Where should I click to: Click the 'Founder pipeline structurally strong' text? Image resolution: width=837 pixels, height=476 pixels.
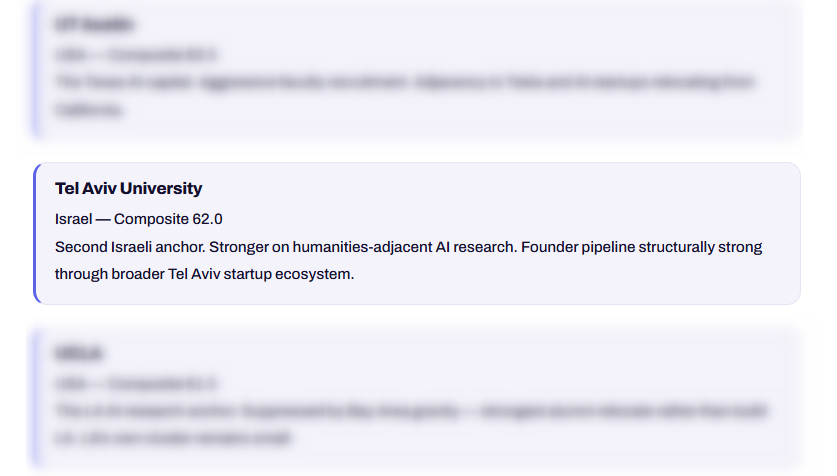(642, 247)
